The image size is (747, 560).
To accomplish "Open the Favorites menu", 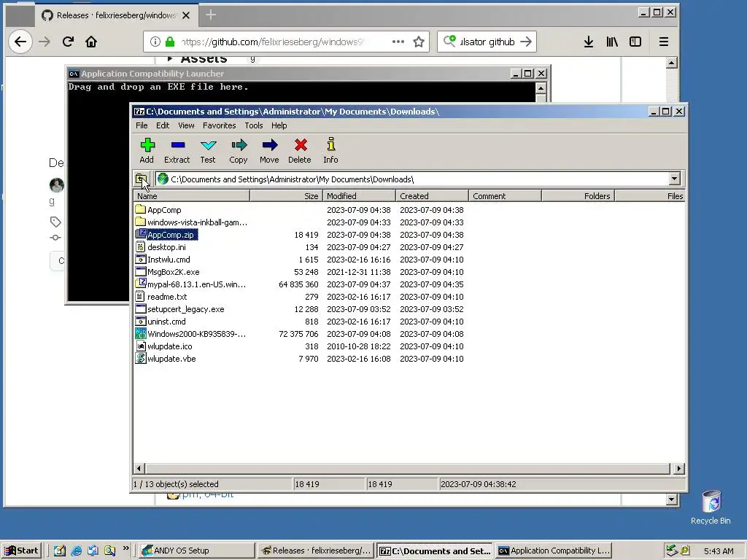I will point(219,125).
